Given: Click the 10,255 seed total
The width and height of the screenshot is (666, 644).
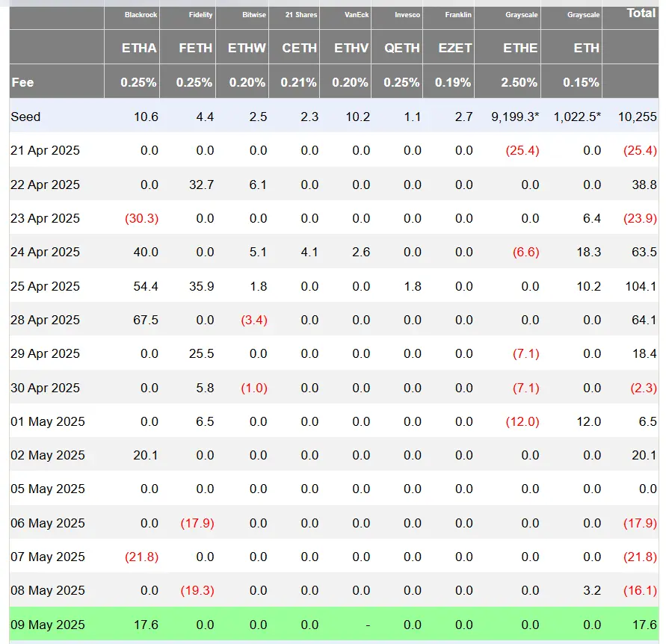Looking at the screenshot, I should click(x=637, y=117).
